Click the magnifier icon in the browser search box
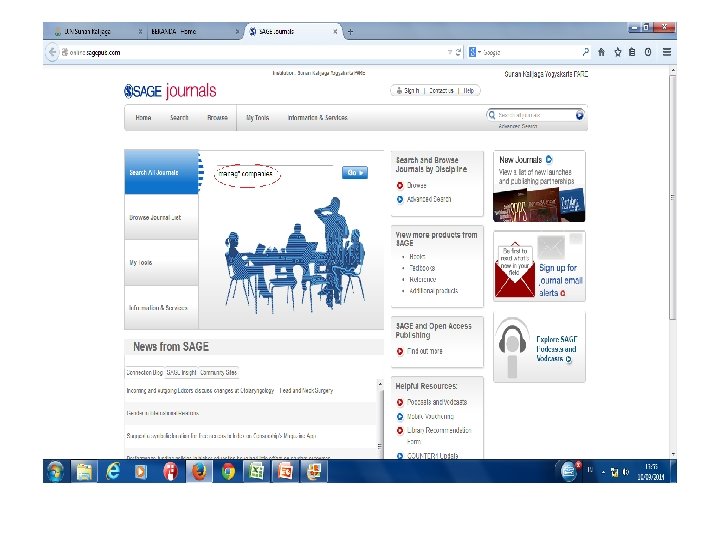 pyautogui.click(x=585, y=52)
